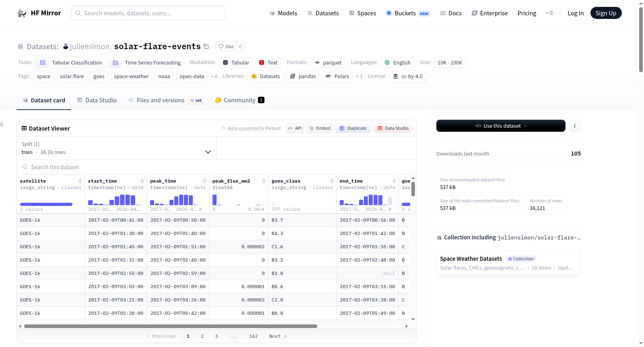Open the cc-by-4.0 license tag
Image resolution: width=644 pixels, height=347 pixels.
pos(408,76)
